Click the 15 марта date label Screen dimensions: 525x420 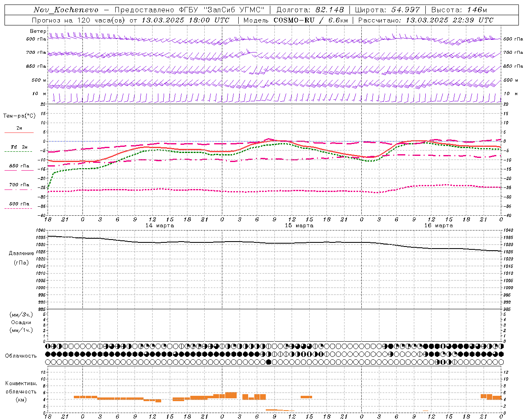coord(299,226)
